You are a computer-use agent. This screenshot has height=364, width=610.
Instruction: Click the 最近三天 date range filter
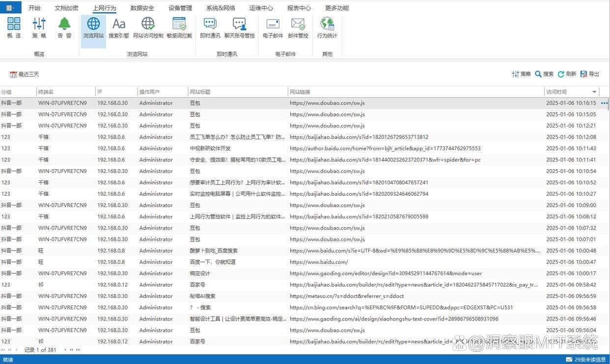pos(25,74)
